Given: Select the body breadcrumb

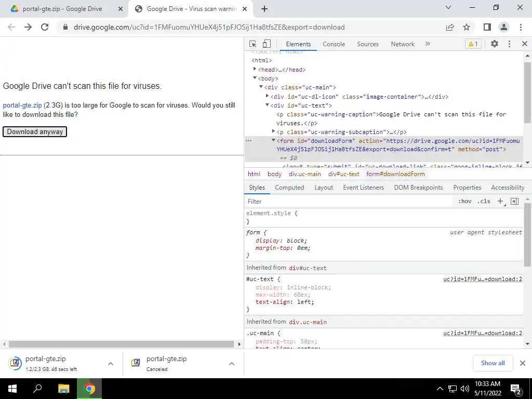Looking at the screenshot, I should (274, 174).
